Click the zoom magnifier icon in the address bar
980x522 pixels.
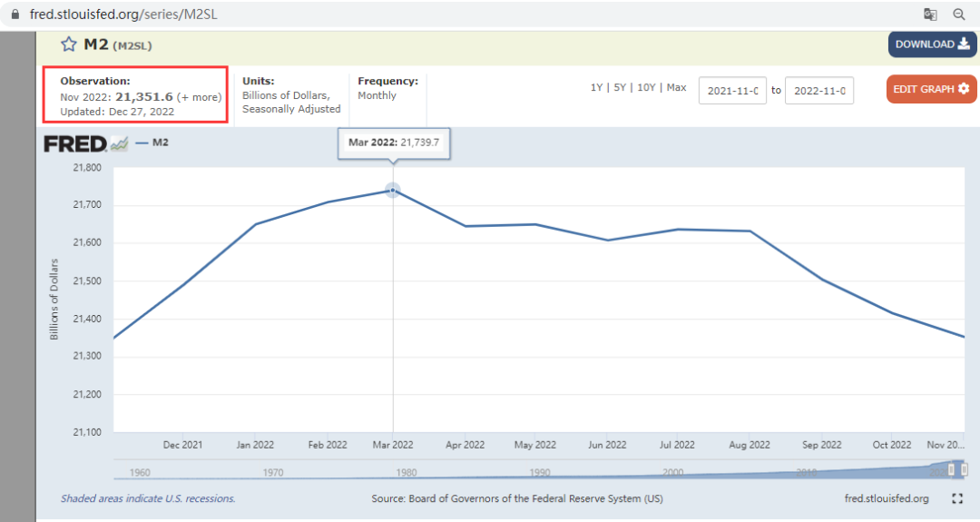point(959,15)
